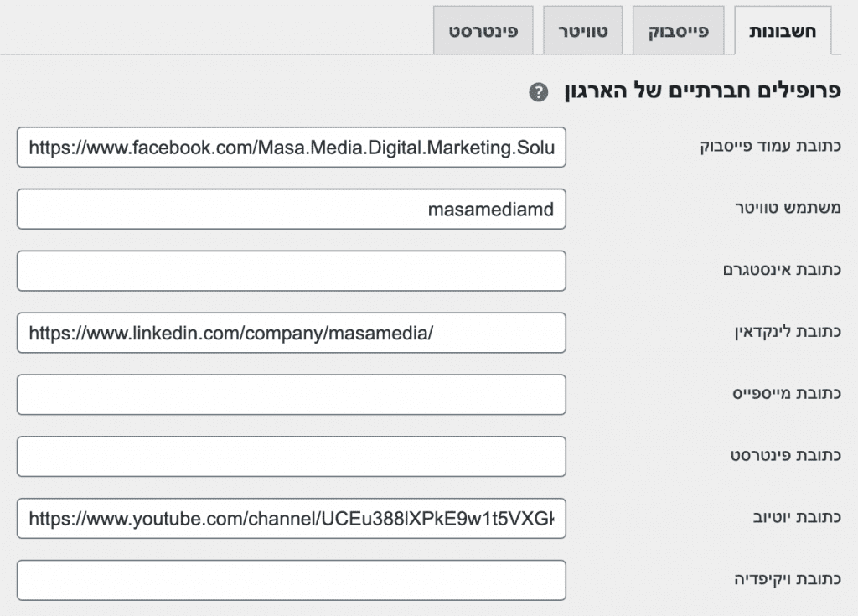Image resolution: width=858 pixels, height=616 pixels.
Task: Click the Facebook page URL field
Action: pyautogui.click(x=291, y=148)
